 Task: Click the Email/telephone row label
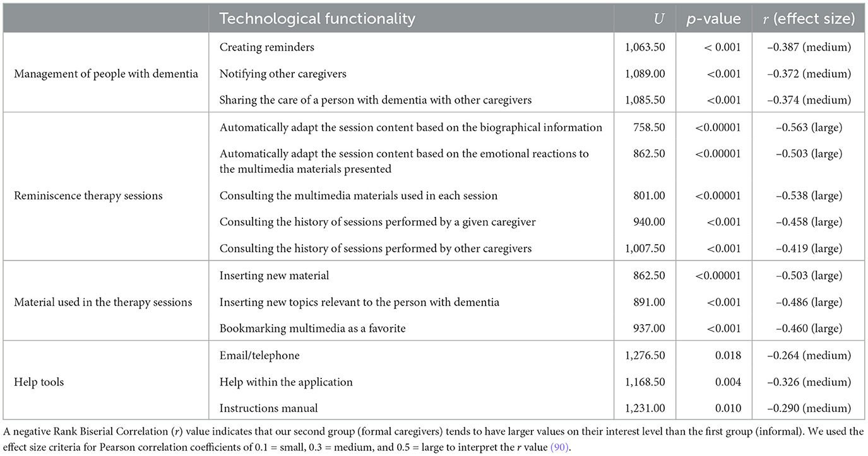(259, 356)
